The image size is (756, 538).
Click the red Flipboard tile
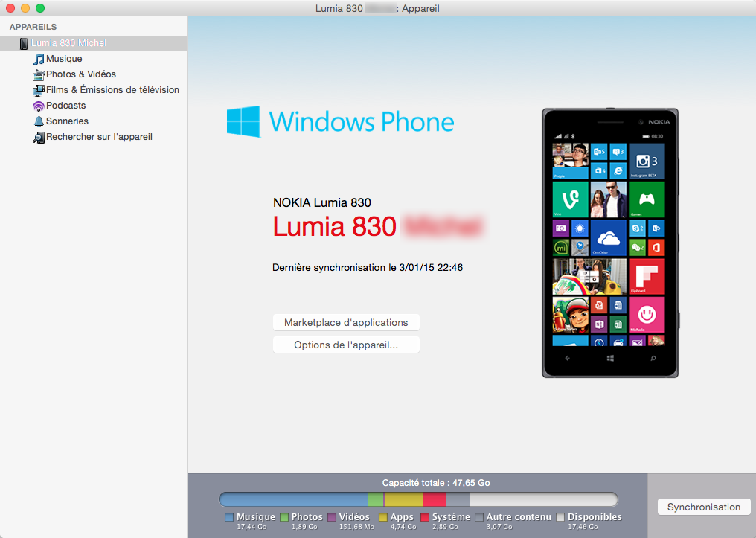pos(647,276)
